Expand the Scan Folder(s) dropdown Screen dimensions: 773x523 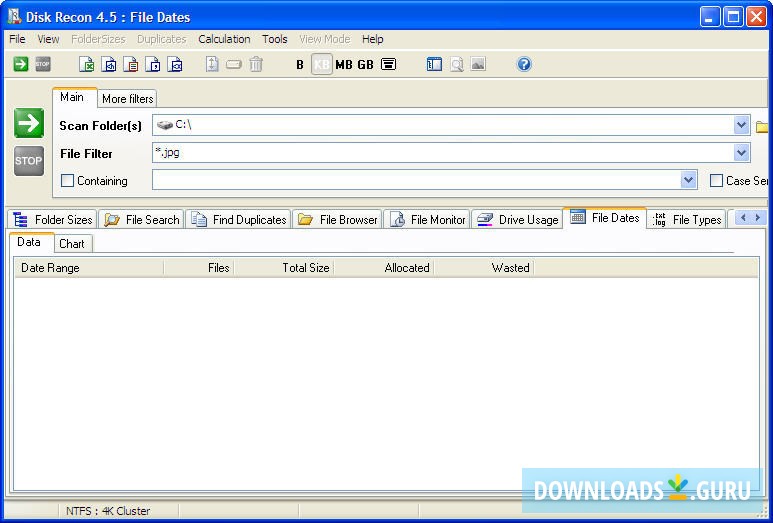point(741,125)
